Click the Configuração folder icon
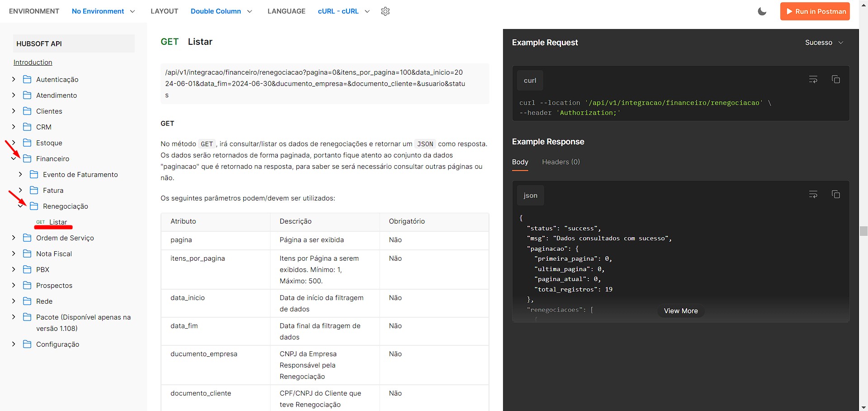 pos(27,344)
